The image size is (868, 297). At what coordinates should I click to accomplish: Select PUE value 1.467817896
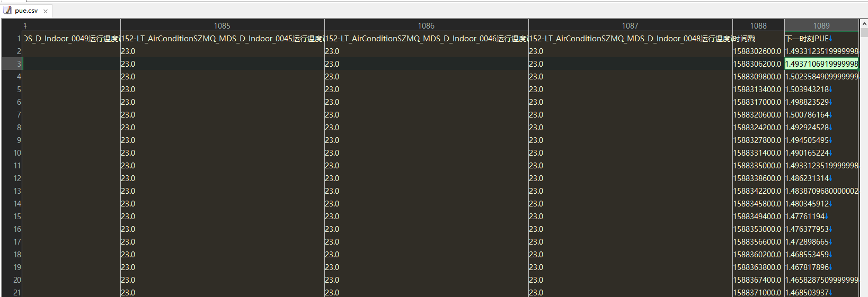(821, 267)
